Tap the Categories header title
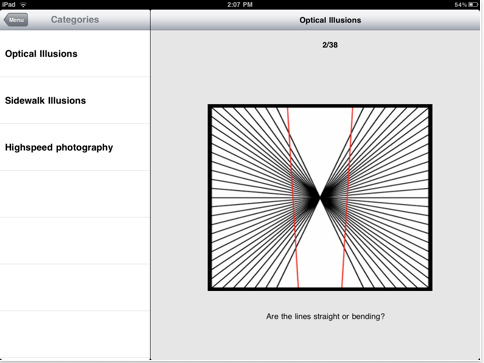Viewport: 484px width, 363px height. (x=75, y=20)
